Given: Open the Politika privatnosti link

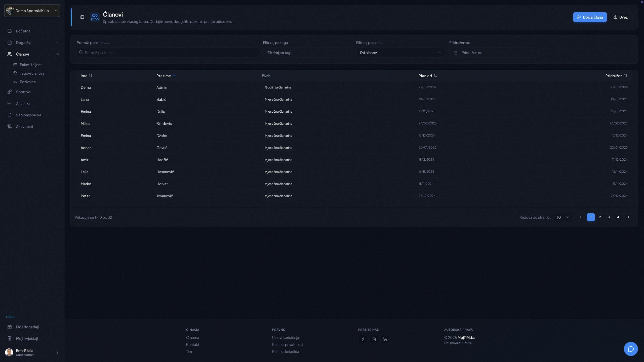Looking at the screenshot, I should (287, 344).
